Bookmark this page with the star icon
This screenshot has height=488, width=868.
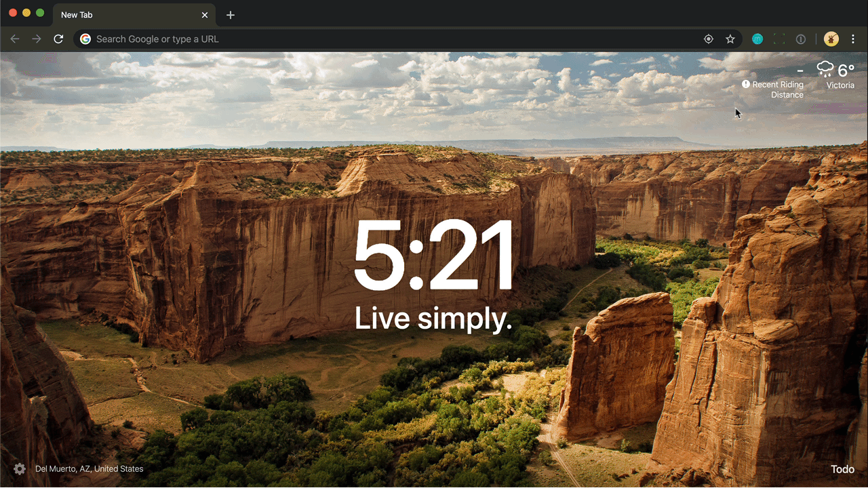[730, 39]
